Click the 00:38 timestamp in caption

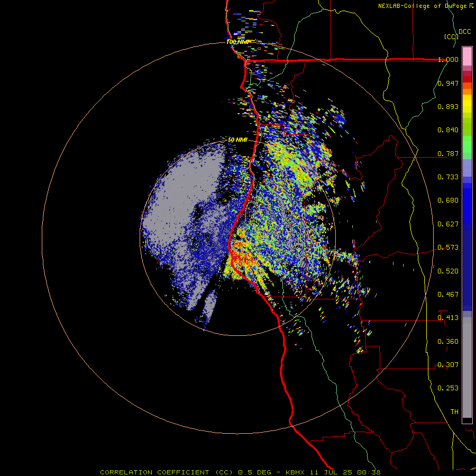point(368,472)
